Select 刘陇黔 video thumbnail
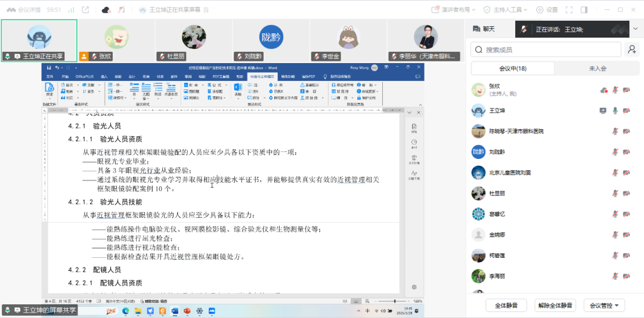Image resolution: width=644 pixels, height=318 pixels. [x=271, y=40]
